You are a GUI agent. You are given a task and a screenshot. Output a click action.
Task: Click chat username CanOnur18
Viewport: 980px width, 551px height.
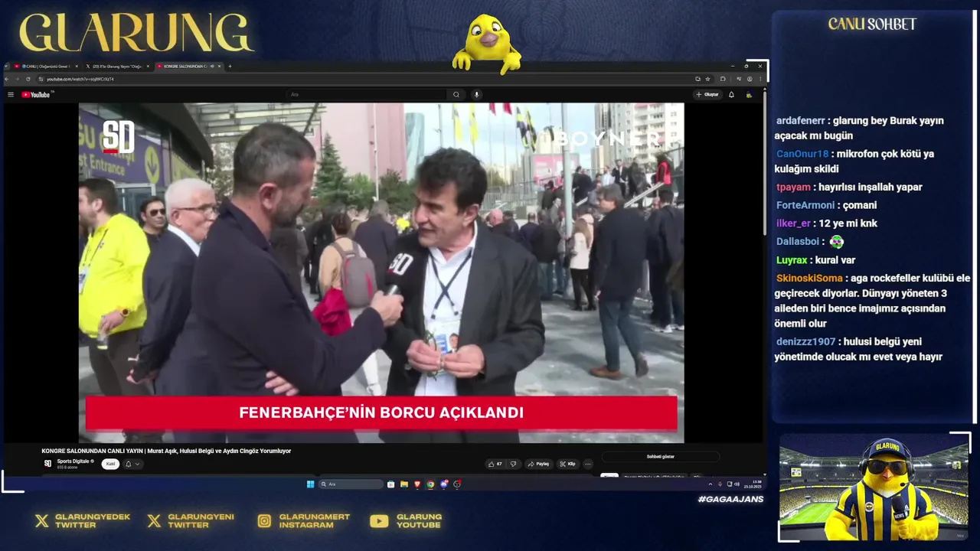802,154
